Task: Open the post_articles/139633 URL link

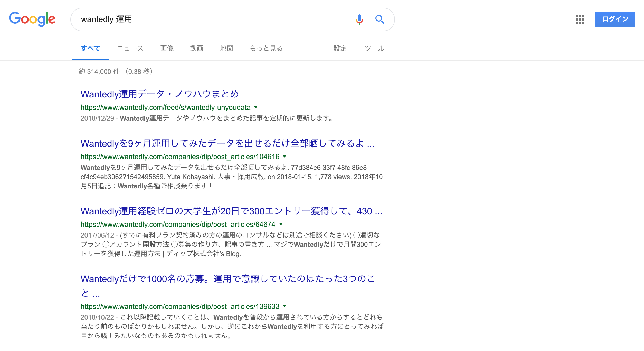Action: click(x=180, y=306)
